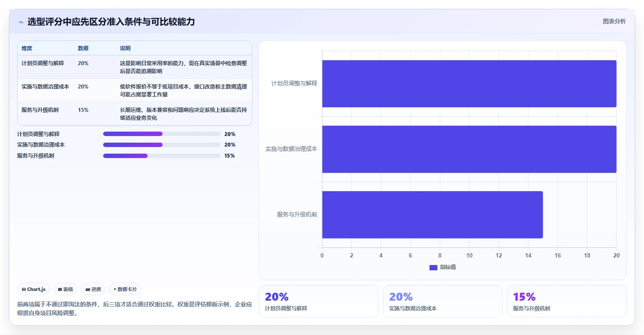The image size is (644, 335).
Task: Click description starting 低软件报价不等于低项目成本
Action: pos(184,90)
